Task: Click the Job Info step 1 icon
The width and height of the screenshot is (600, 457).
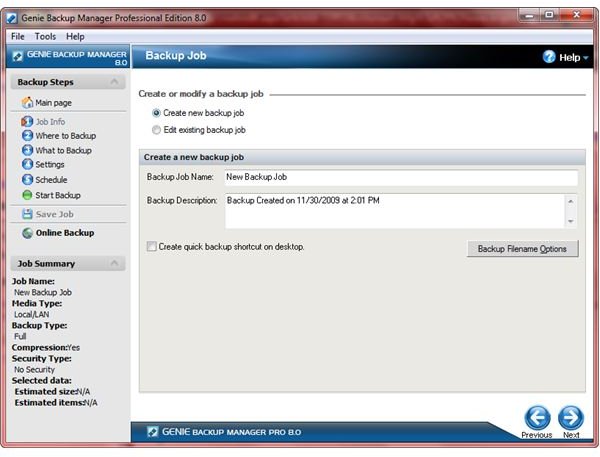Action: (27, 122)
